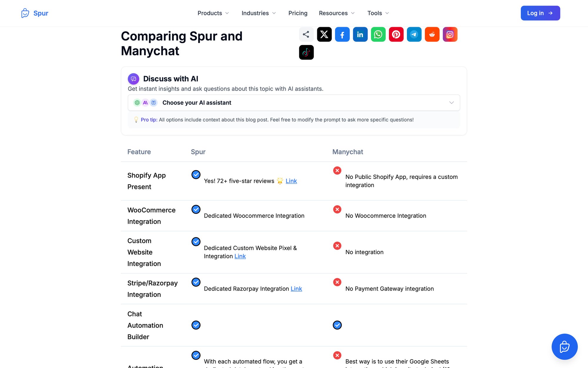Expand the Products navigation menu

click(x=213, y=13)
